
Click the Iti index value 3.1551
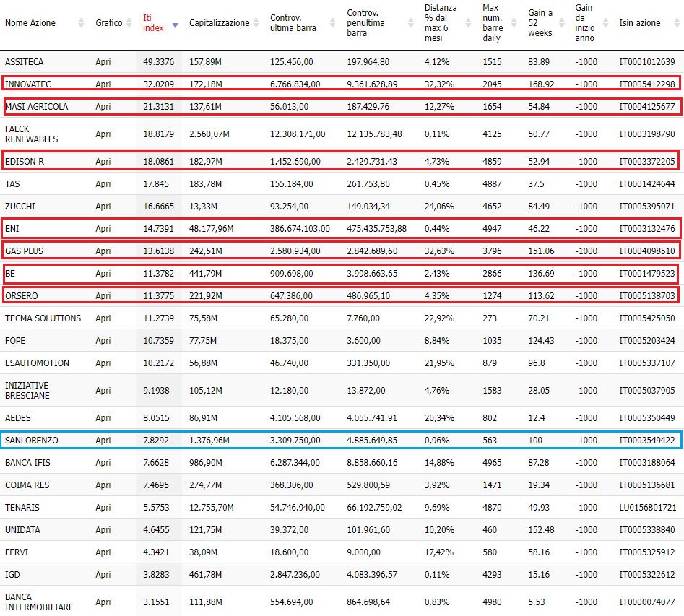(156, 602)
